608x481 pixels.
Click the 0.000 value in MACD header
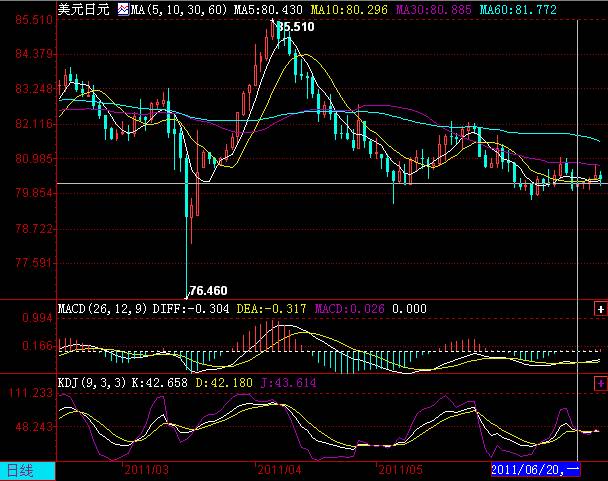point(409,309)
